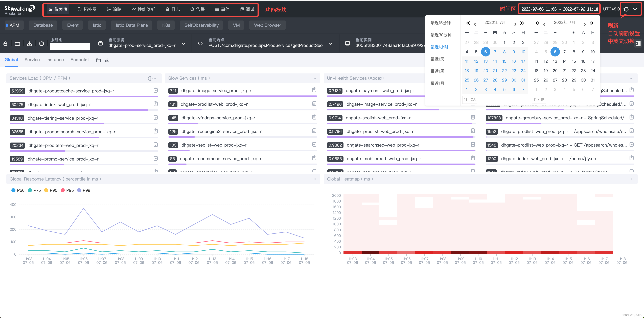This screenshot has width=644, height=318.
Task: Choose 最近1天 quick range
Action: click(x=437, y=59)
